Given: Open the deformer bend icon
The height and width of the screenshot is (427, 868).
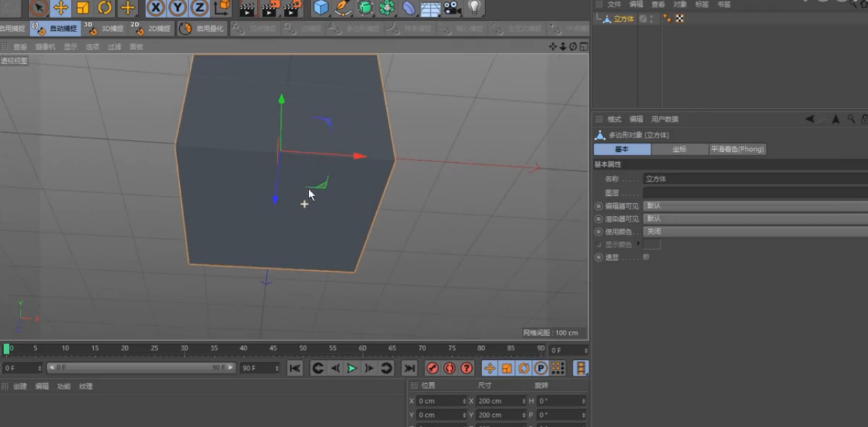Looking at the screenshot, I should point(408,8).
